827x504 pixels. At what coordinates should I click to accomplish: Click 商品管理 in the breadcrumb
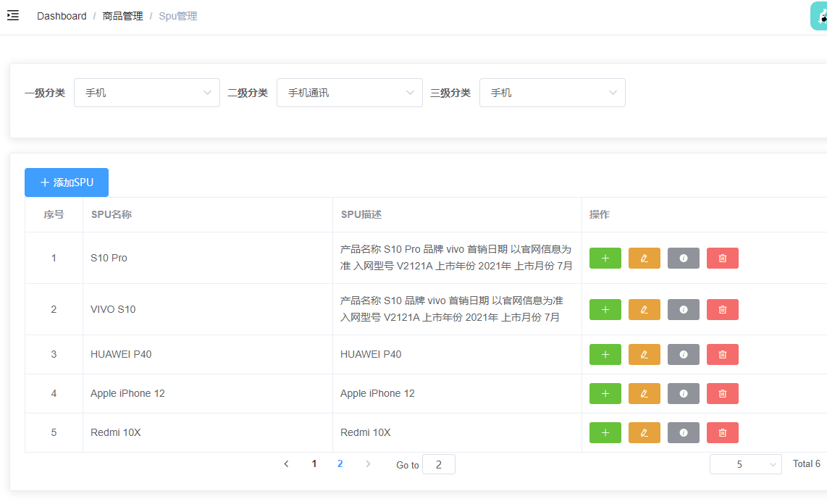click(123, 15)
